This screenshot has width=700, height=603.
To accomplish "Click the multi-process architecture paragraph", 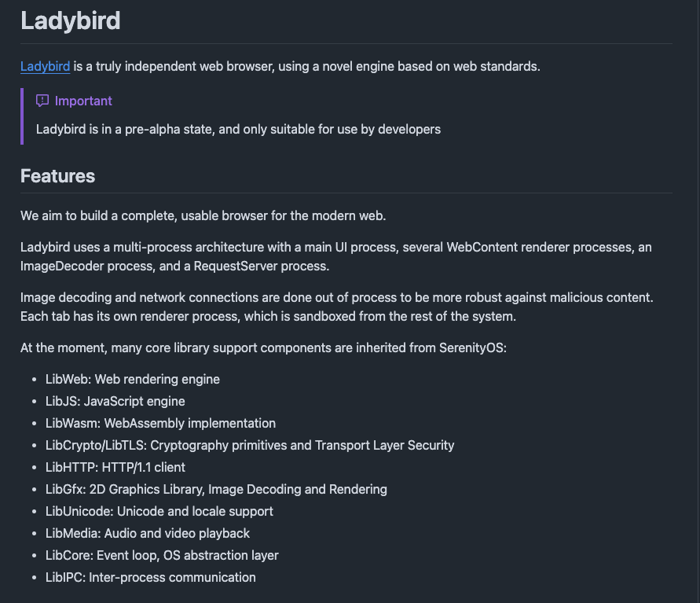I will click(335, 256).
